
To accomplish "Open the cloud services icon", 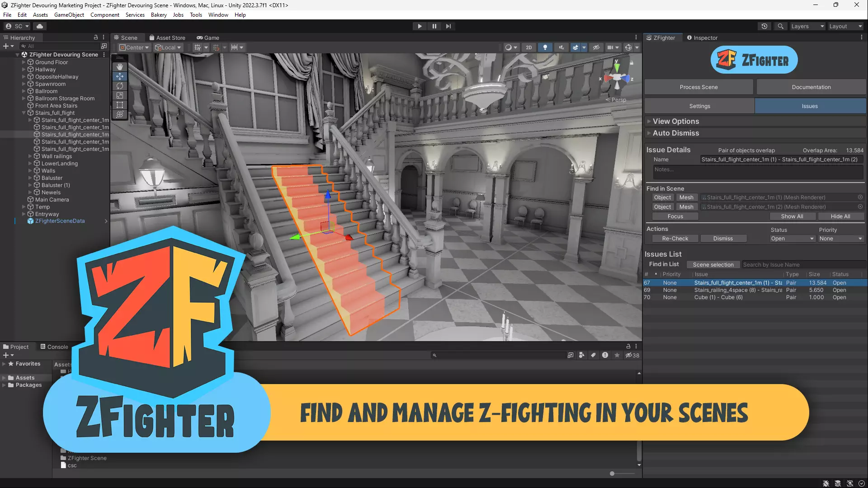I will (40, 26).
